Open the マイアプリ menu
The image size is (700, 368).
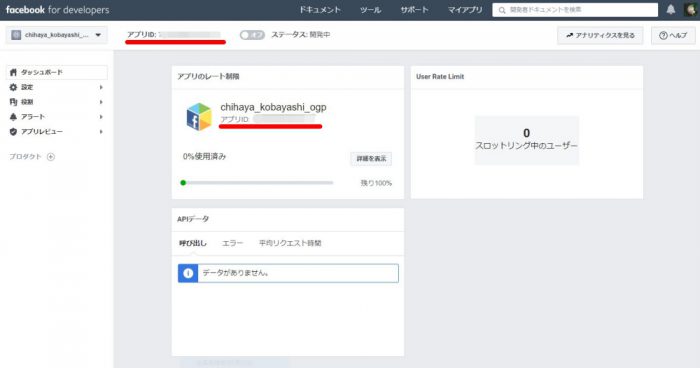(465, 9)
